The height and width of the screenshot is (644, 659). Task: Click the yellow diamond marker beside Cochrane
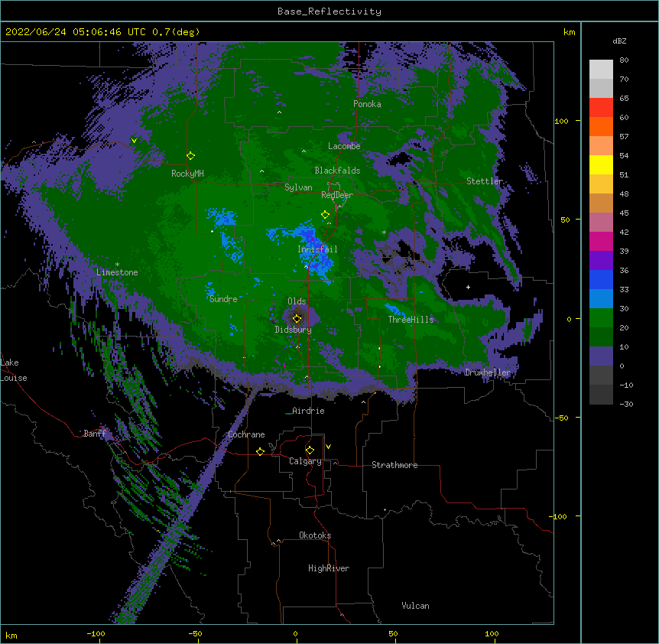click(260, 451)
